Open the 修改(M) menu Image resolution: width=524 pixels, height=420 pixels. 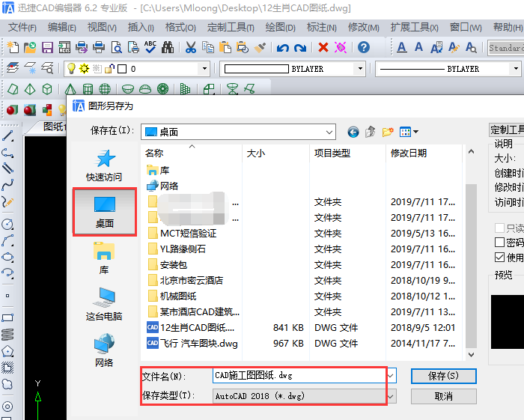click(x=364, y=28)
